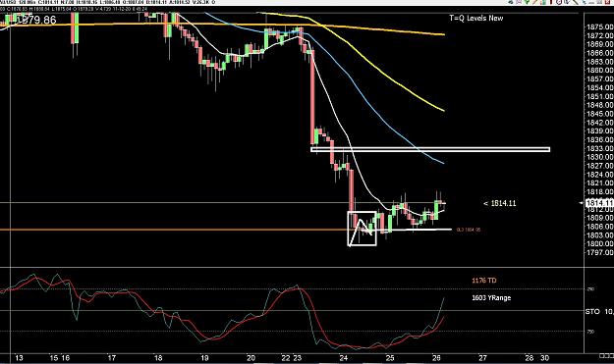This screenshot has width=614, height=364.
Task: Click the 1806.00 price axis label
Action: pyautogui.click(x=600, y=227)
